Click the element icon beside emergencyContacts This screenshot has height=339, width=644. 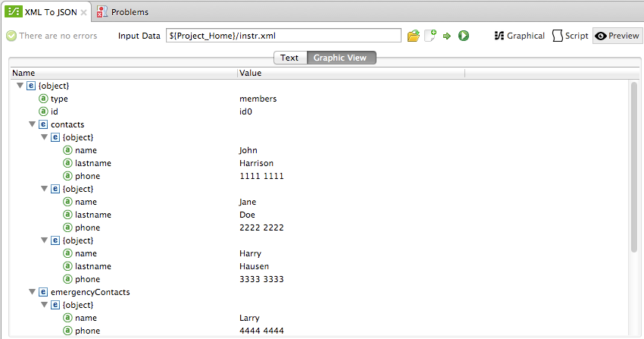point(43,292)
